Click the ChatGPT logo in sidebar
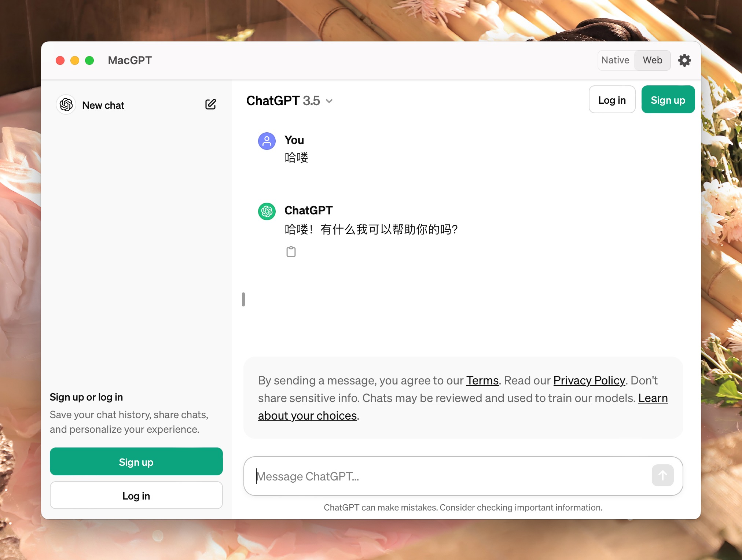Image resolution: width=742 pixels, height=560 pixels. point(66,105)
